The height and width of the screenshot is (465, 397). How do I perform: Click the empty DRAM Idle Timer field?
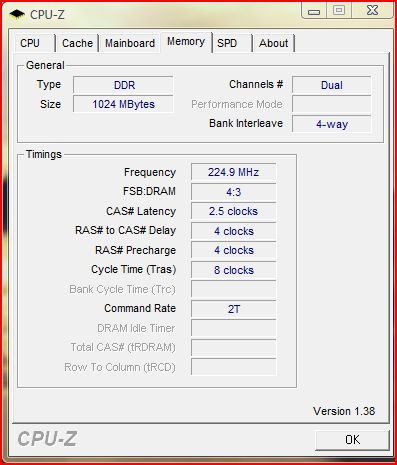pyautogui.click(x=233, y=328)
